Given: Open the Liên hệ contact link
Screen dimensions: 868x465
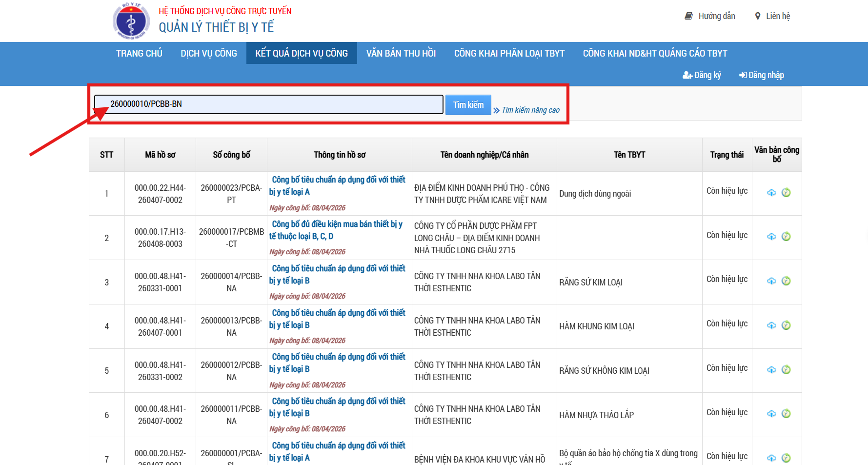Looking at the screenshot, I should [x=772, y=16].
